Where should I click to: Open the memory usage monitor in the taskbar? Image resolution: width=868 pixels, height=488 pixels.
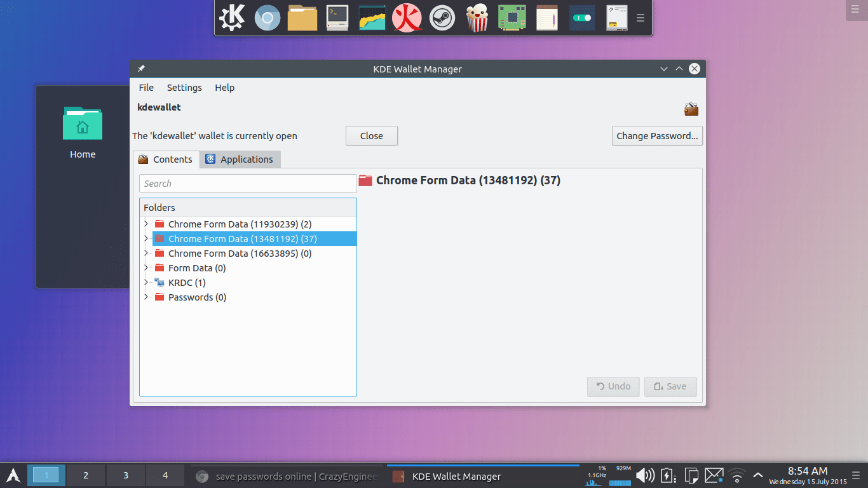pos(620,476)
